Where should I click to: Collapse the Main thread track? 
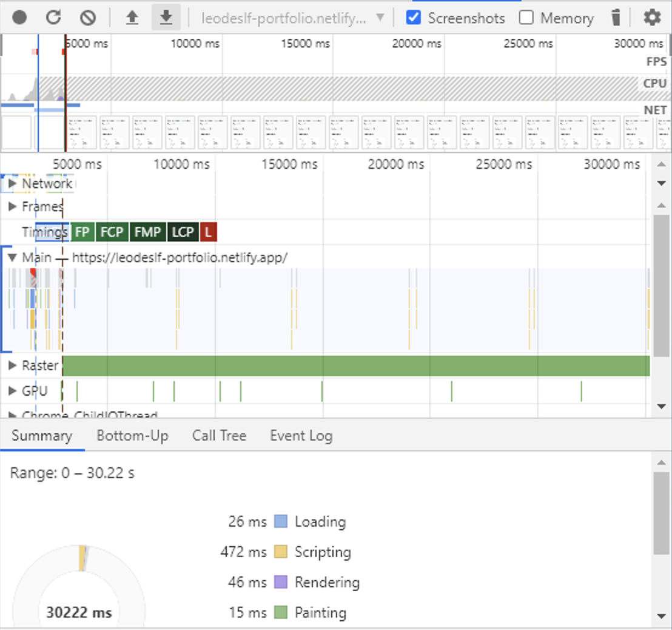point(12,257)
